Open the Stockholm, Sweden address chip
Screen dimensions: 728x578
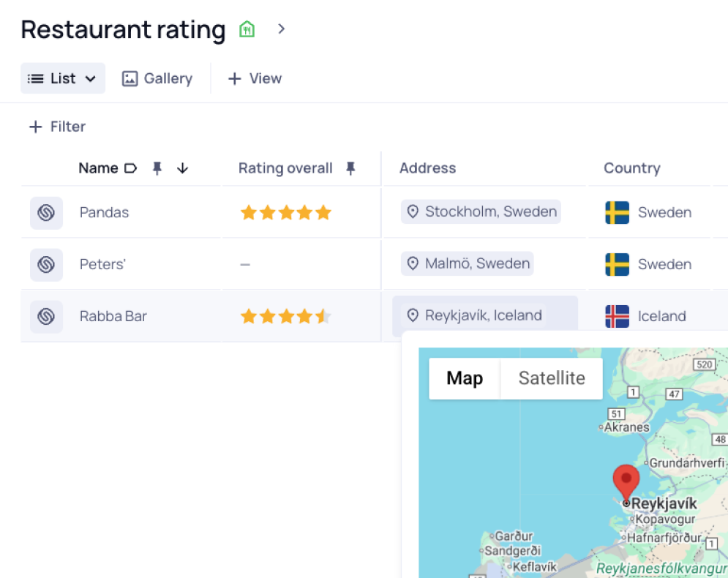tap(481, 212)
